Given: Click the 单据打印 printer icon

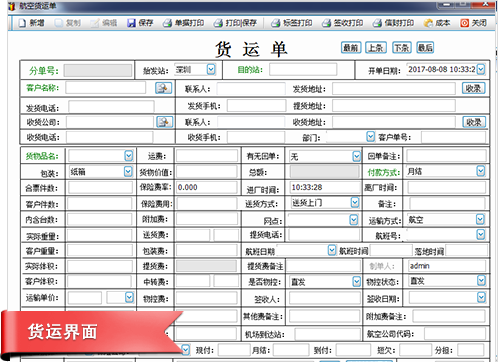Looking at the screenshot, I should (167, 23).
